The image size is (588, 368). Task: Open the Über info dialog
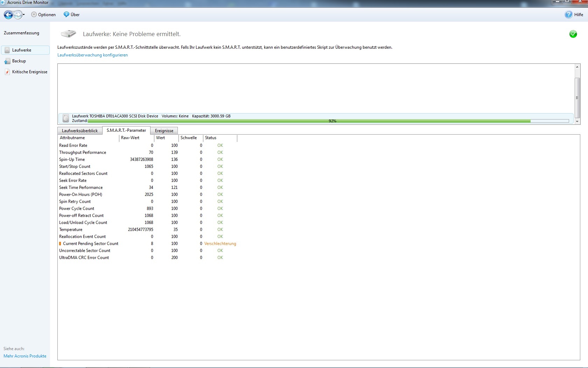71,15
